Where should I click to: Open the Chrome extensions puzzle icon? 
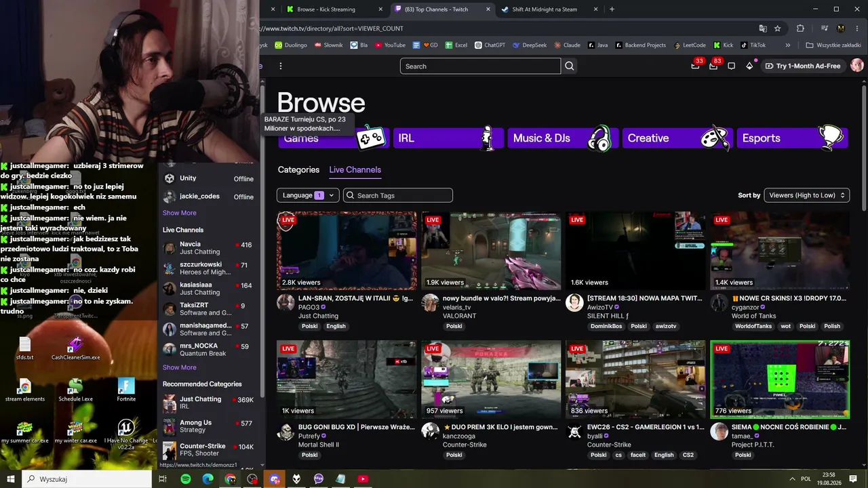click(x=800, y=28)
